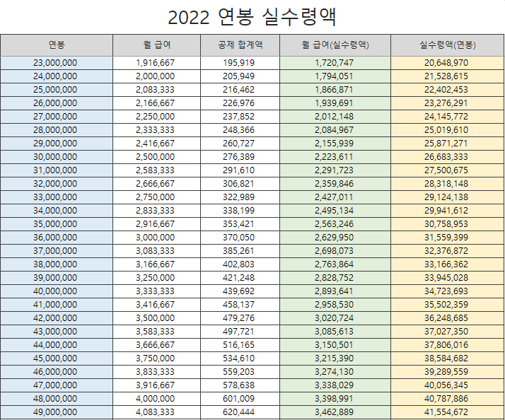Screen dimensions: 505x420
Task: Click the 공제 합계액 column header
Action: point(240,45)
